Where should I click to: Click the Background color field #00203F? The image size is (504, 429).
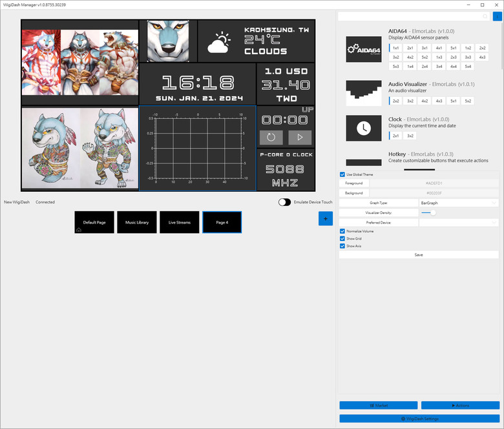coord(434,193)
